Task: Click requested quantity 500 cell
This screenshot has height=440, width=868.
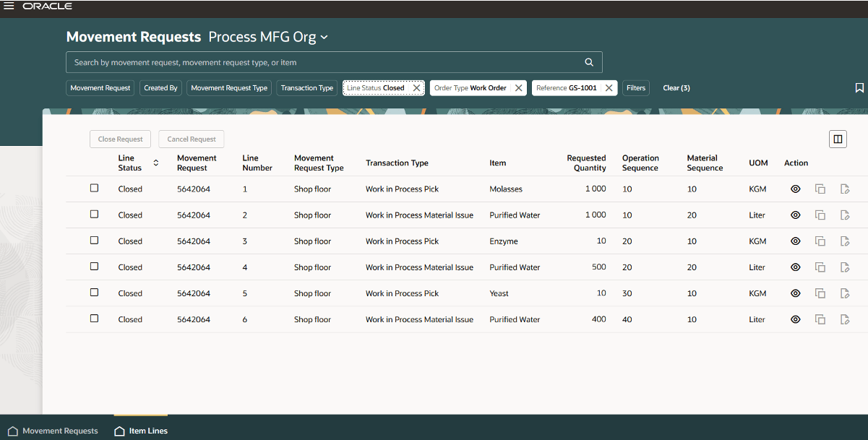Action: [598, 267]
